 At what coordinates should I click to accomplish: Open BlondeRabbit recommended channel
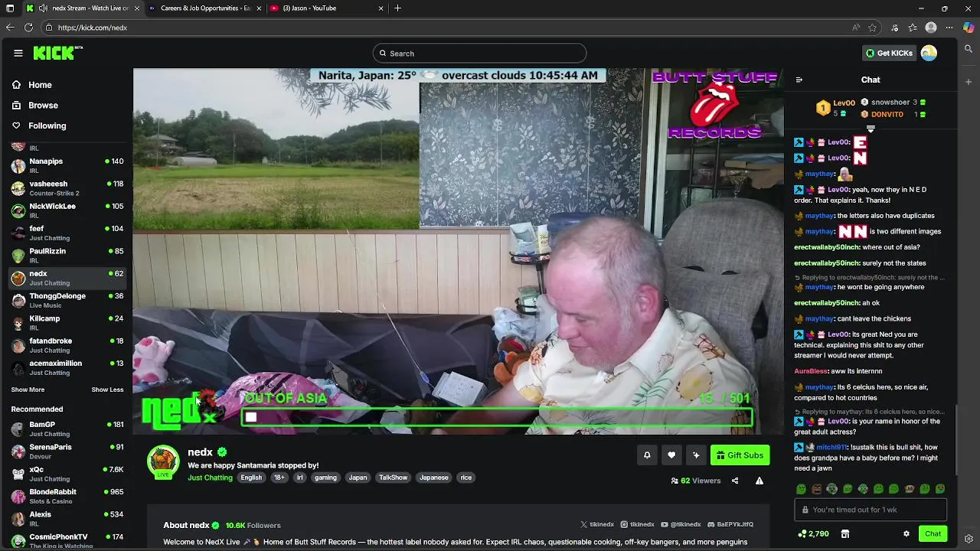[x=67, y=496]
